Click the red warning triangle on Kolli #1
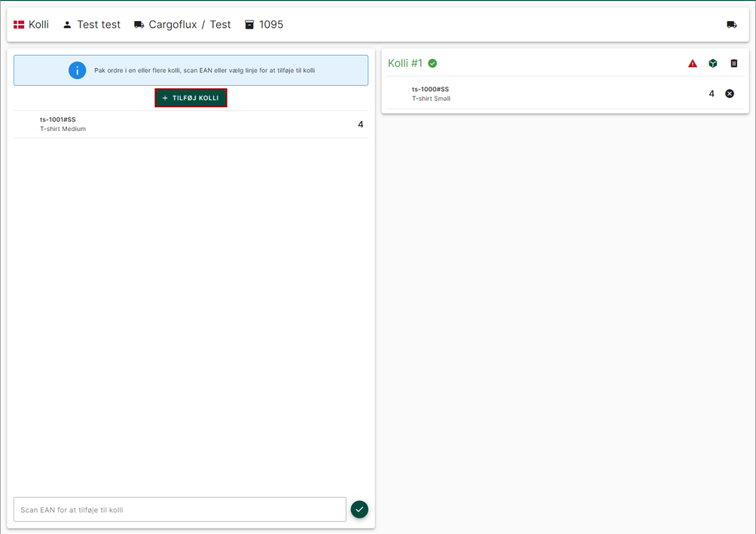This screenshot has height=534, width=756. [692, 63]
